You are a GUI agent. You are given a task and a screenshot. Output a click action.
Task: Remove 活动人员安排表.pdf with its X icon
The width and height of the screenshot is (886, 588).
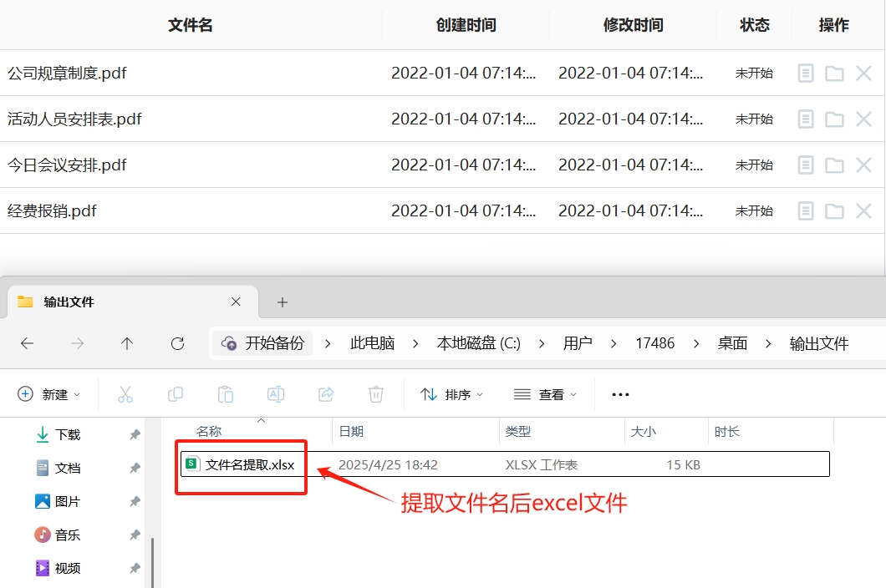pyautogui.click(x=863, y=119)
